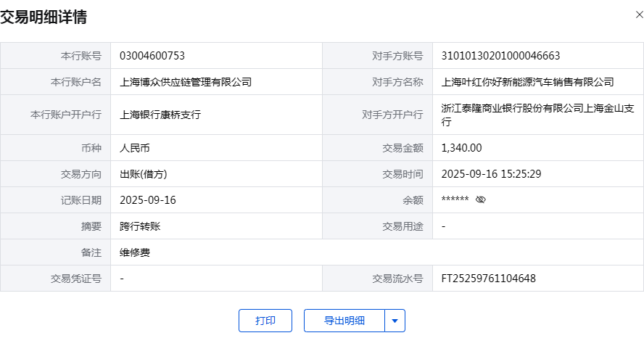Reveal the hidden balance with eye icon
The width and height of the screenshot is (644, 346).
pyautogui.click(x=480, y=199)
